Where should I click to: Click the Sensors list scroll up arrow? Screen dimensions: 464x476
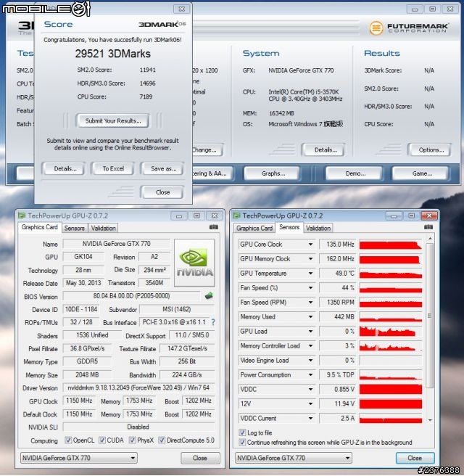point(430,239)
